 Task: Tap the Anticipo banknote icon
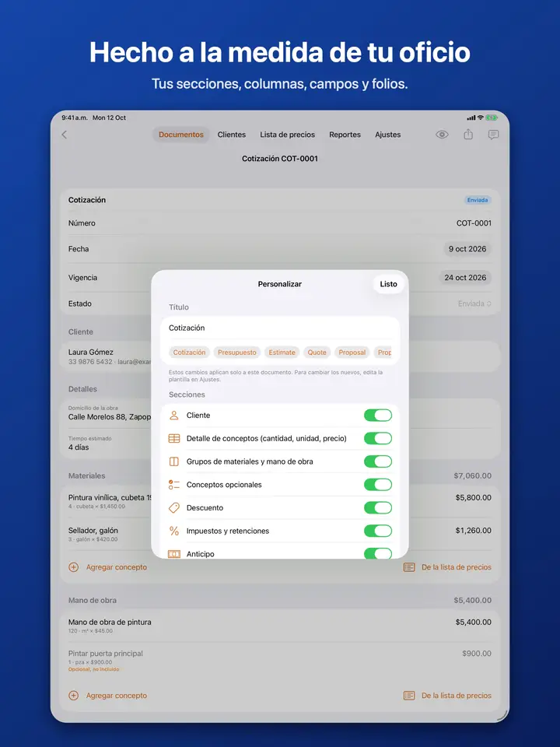click(174, 554)
